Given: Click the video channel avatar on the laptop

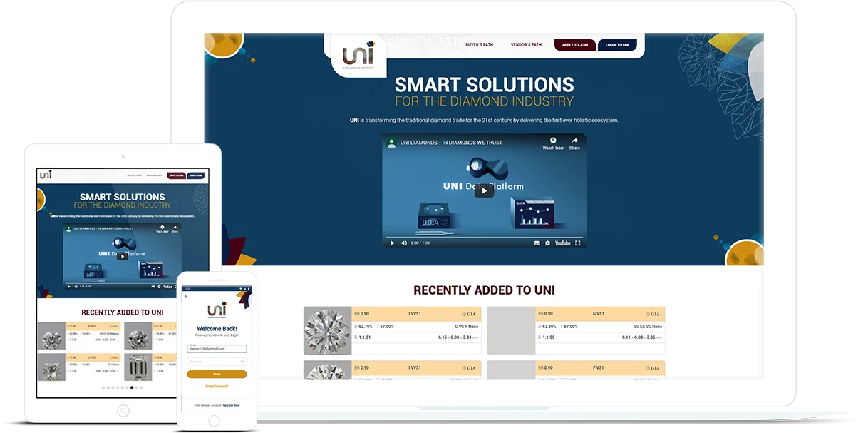Looking at the screenshot, I should point(391,143).
